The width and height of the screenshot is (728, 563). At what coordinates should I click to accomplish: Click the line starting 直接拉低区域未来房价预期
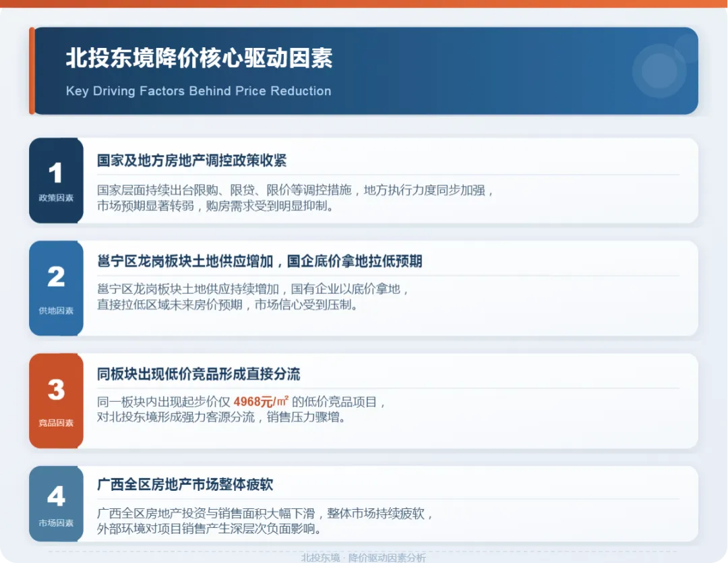(227, 305)
